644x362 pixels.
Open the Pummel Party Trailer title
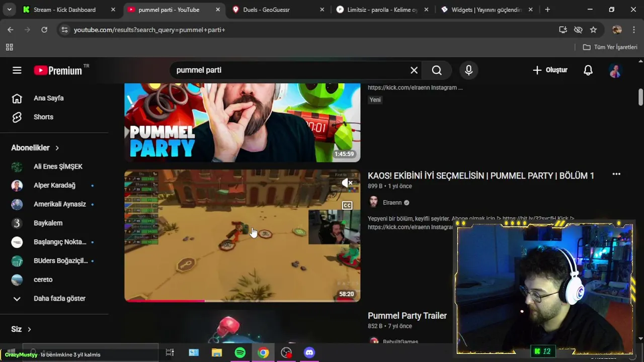click(x=407, y=316)
